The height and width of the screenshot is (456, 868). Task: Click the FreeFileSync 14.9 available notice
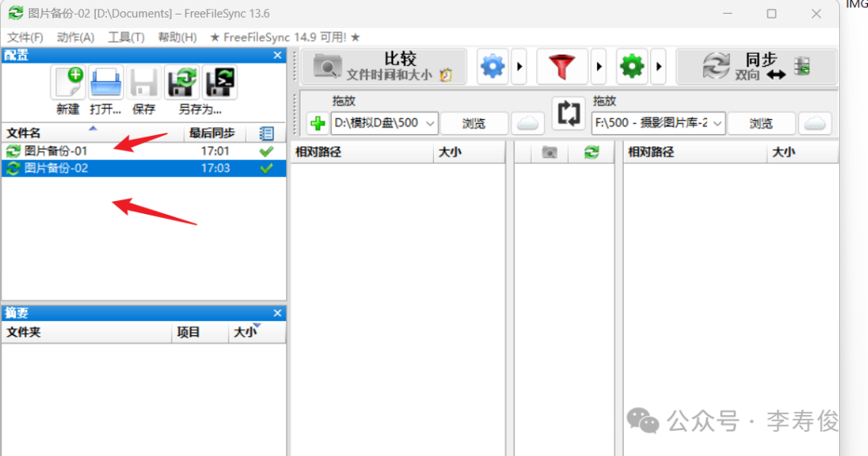pyautogui.click(x=285, y=37)
